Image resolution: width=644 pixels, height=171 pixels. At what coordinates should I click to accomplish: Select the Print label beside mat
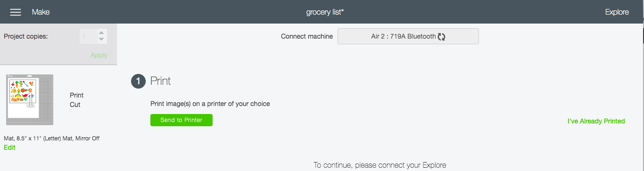click(76, 95)
